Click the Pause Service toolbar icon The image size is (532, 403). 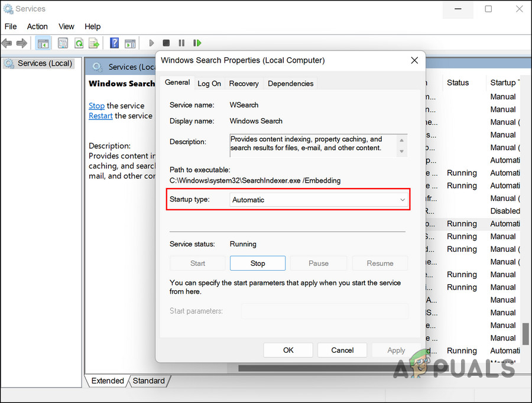(181, 43)
